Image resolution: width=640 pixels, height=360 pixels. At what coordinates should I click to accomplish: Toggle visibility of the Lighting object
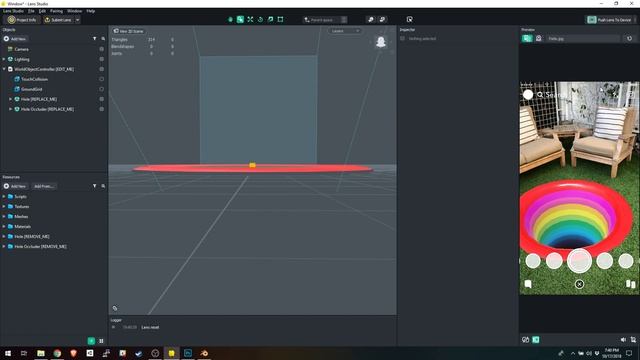(102, 59)
